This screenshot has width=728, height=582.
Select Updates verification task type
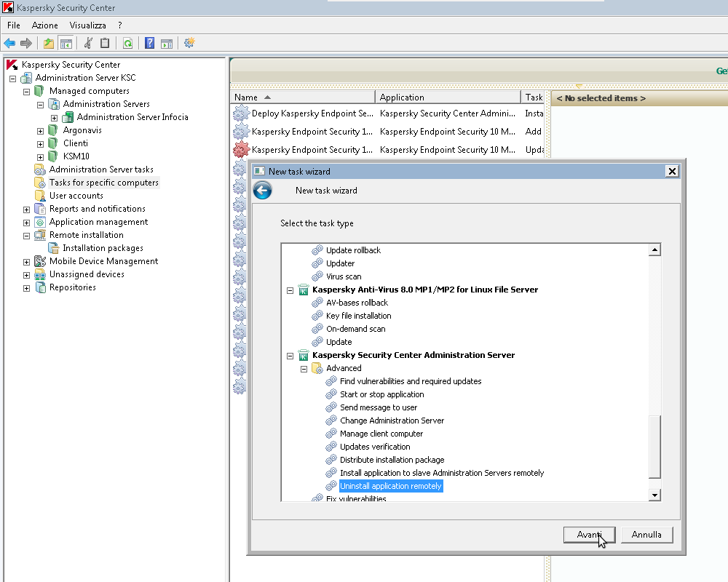[375, 447]
